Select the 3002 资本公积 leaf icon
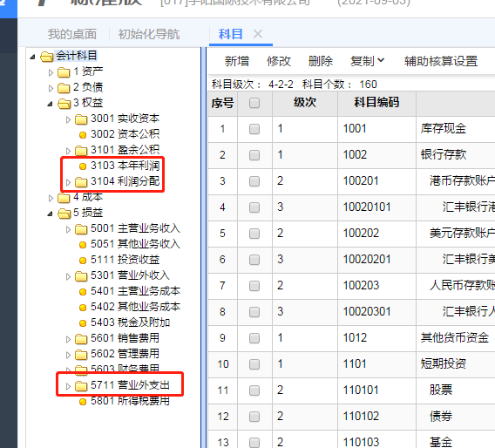Image resolution: width=495 pixels, height=448 pixels. tap(83, 135)
